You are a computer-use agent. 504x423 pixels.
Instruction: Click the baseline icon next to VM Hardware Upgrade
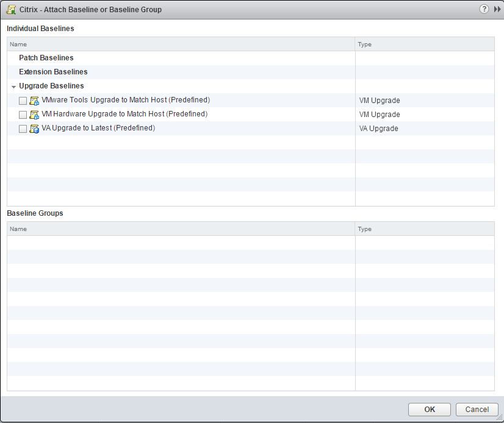point(35,114)
